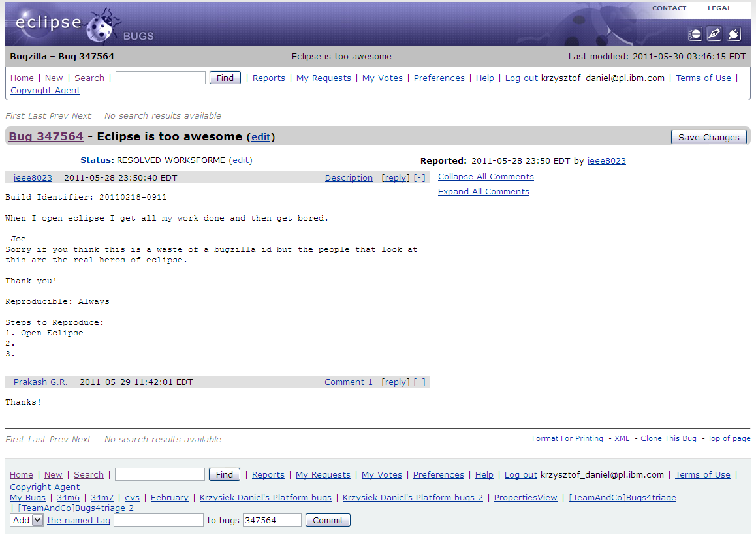Open Prakash G.R. author link
This screenshot has height=535, width=756.
click(40, 382)
